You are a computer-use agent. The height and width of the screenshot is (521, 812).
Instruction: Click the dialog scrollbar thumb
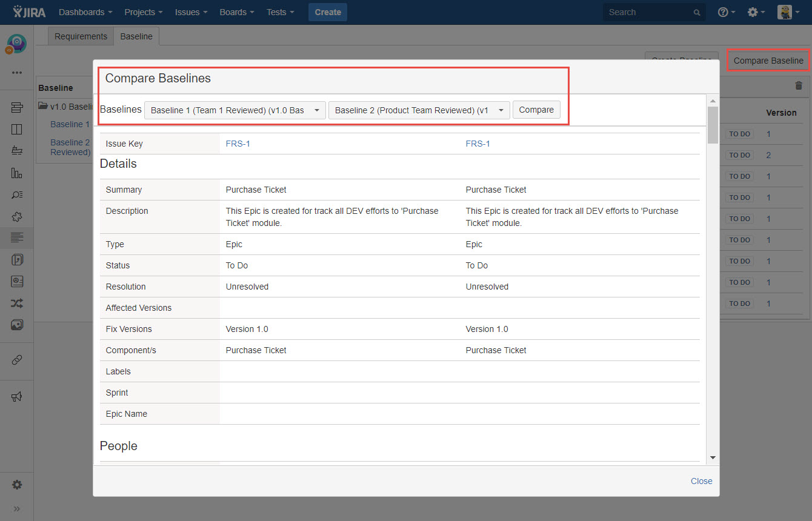(713, 125)
